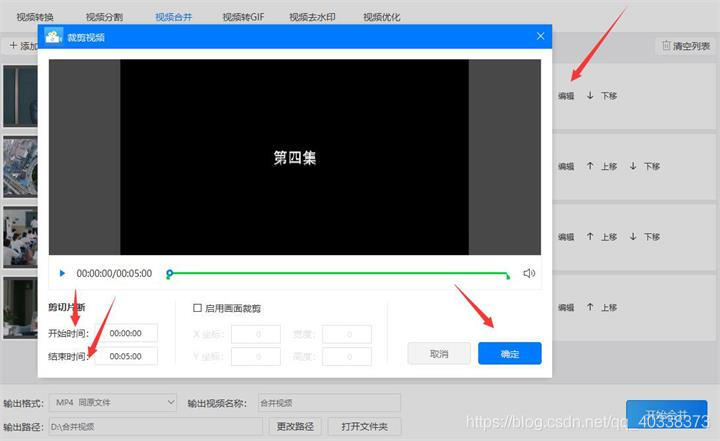Switch to the 视频合并 tab
Viewport: 720px width, 441px height.
click(x=174, y=17)
